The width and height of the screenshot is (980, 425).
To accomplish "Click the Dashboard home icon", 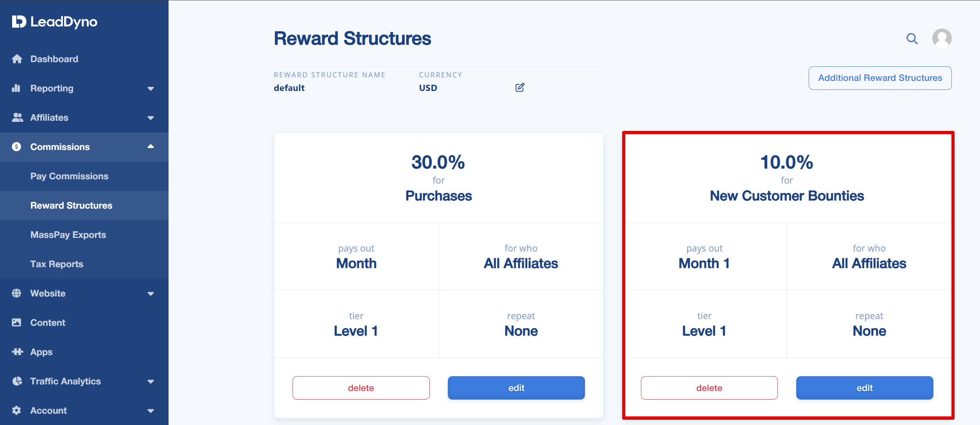I will pos(17,59).
